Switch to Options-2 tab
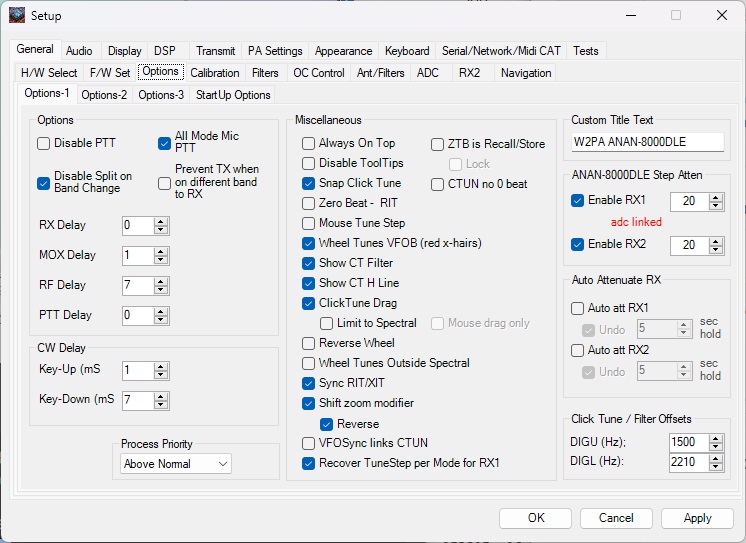 coord(104,95)
